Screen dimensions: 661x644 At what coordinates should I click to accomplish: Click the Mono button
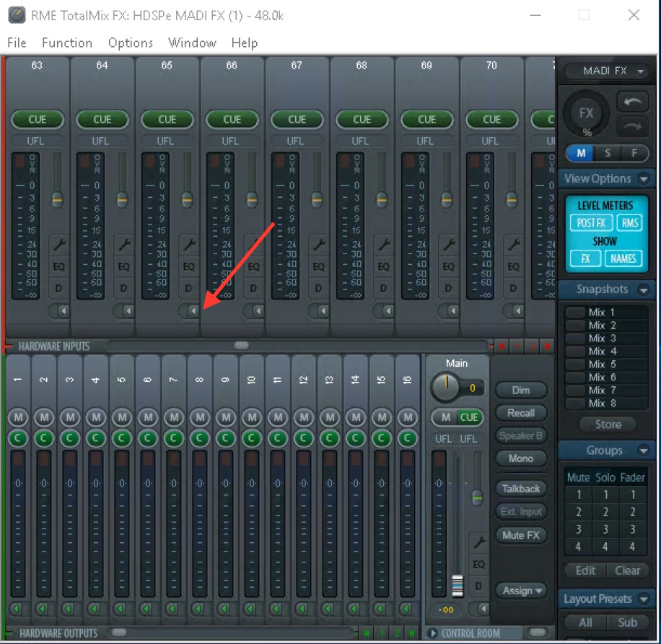point(521,458)
